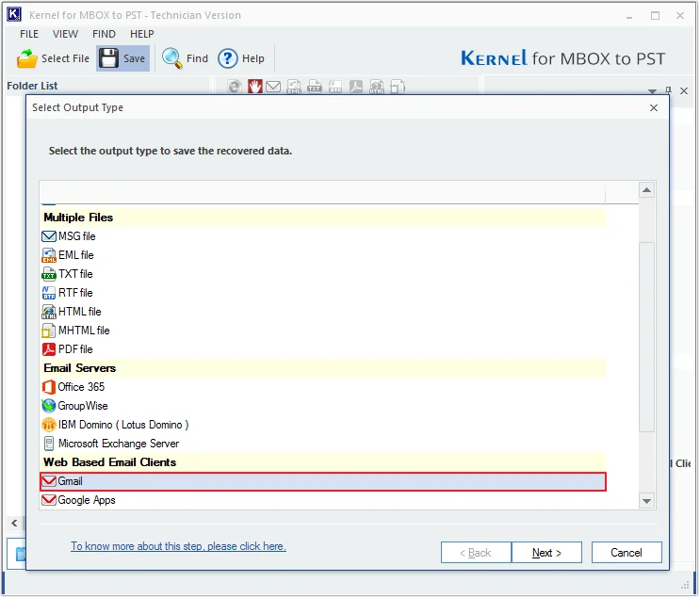Click the Google Apps envelope icon
This screenshot has width=700, height=598.
(49, 500)
